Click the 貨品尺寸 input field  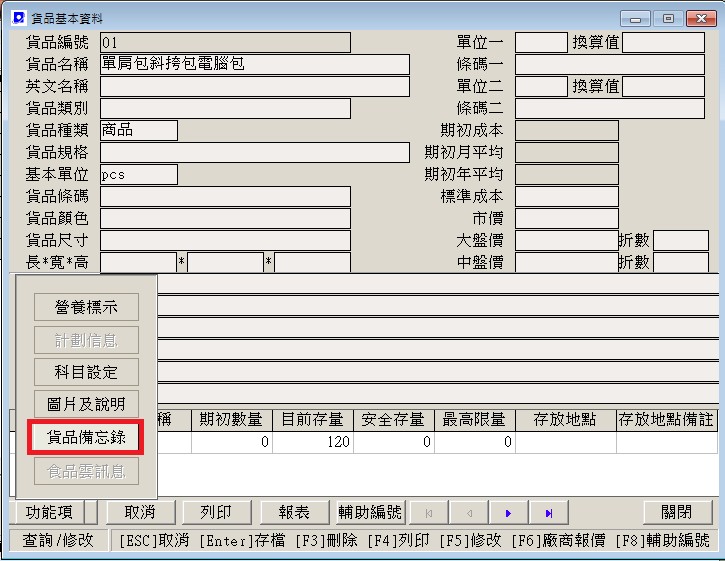pyautogui.click(x=225, y=240)
